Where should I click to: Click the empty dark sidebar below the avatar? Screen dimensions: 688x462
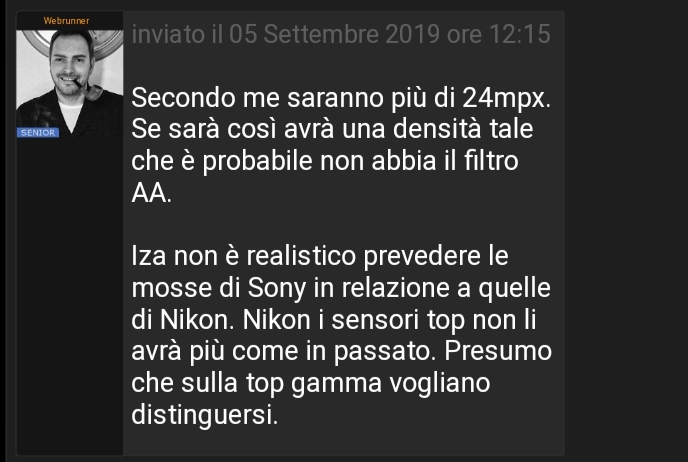pos(69,296)
